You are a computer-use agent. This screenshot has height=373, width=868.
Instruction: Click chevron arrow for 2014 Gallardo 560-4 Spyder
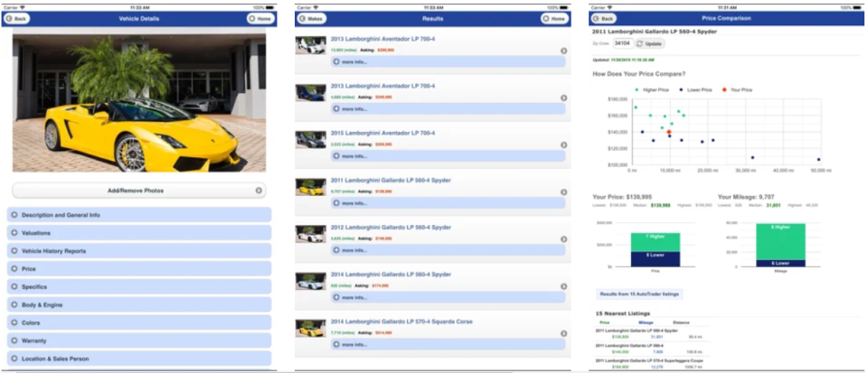tap(563, 286)
